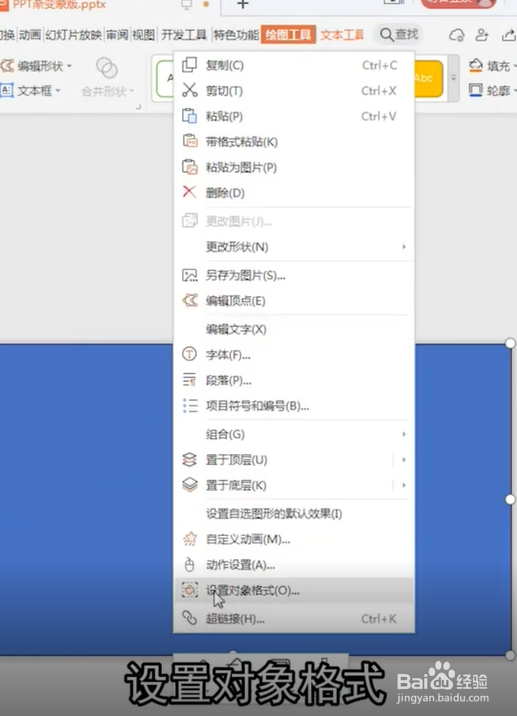Select the PPT渐变象版.pptx document tab
This screenshot has width=517, height=716.
(59, 5)
